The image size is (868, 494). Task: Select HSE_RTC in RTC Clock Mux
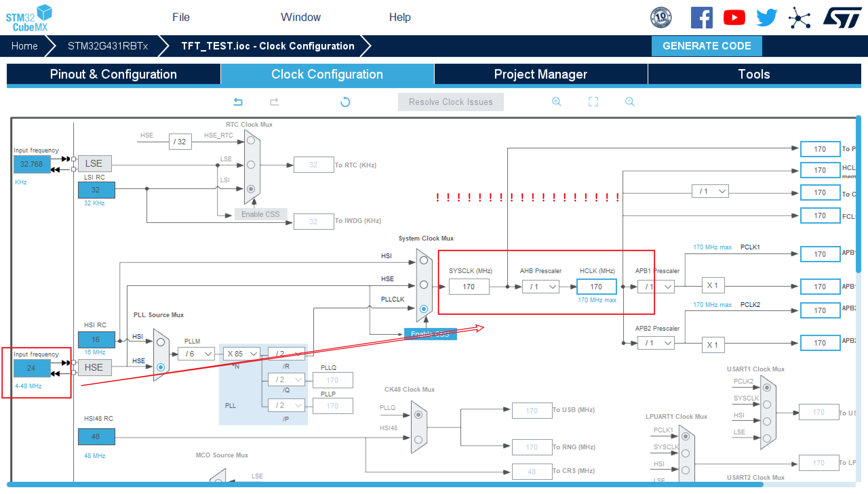[x=251, y=141]
